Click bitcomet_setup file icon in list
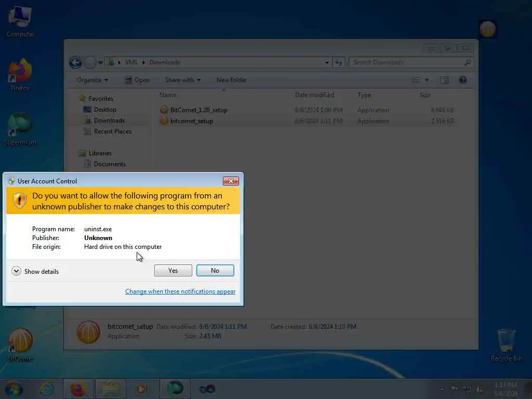Viewport: 532px width, 399px height. coord(164,121)
